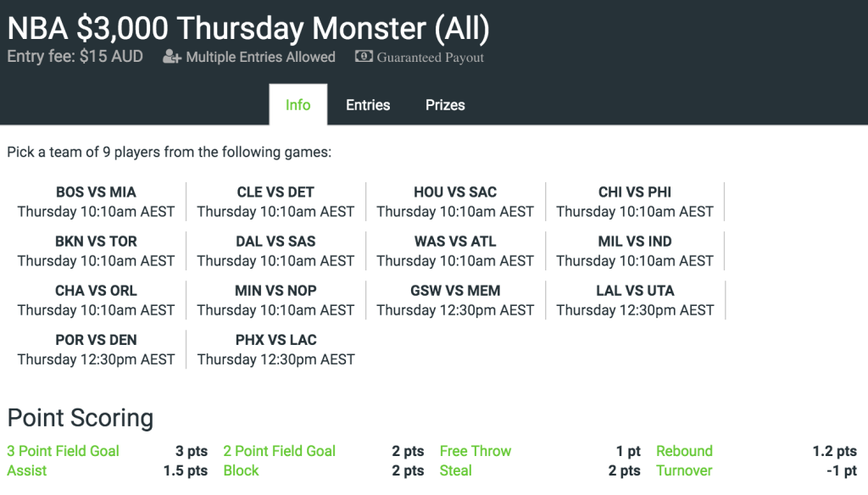
Task: Open the Rebound scoring link
Action: [x=684, y=451]
